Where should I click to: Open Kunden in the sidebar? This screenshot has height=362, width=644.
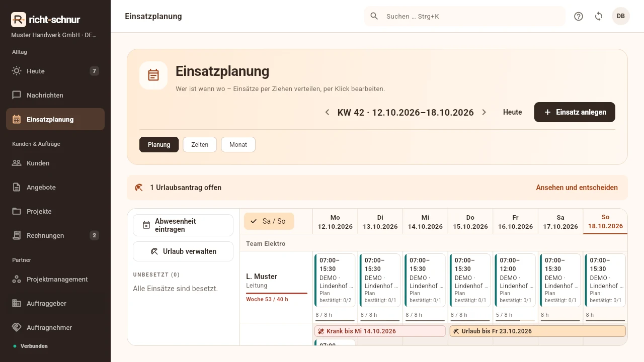55,163
